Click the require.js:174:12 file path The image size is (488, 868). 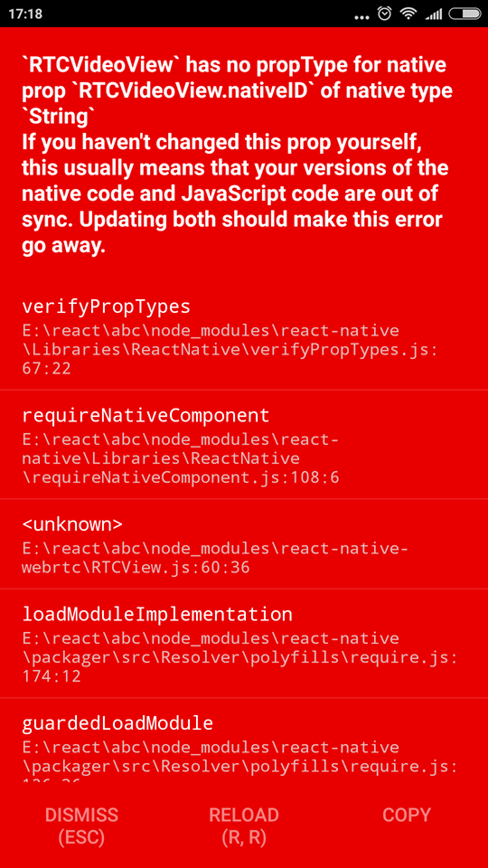[240, 657]
